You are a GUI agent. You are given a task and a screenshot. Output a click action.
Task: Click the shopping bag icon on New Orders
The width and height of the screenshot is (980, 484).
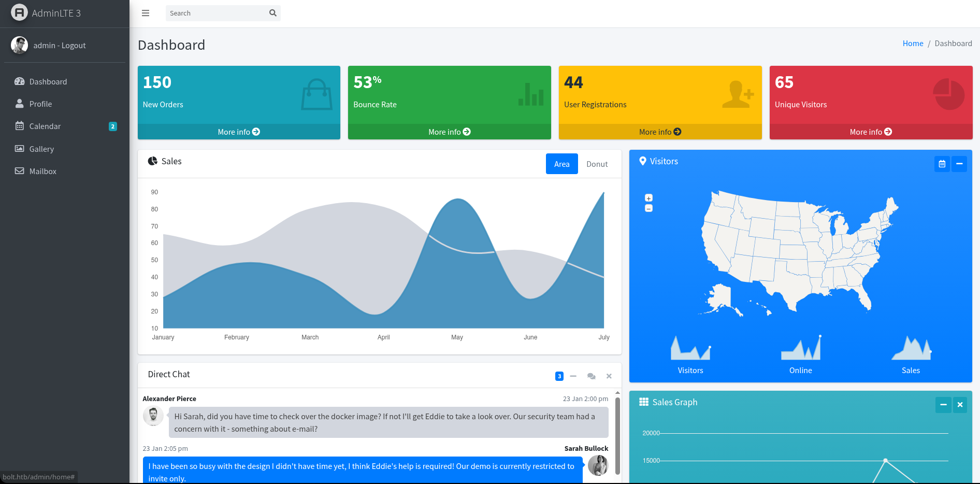316,94
